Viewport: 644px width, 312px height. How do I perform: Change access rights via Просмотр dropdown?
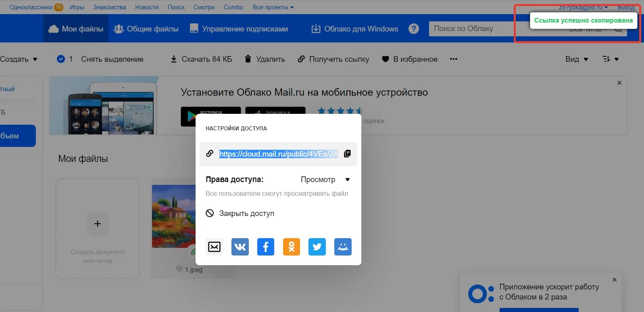tap(325, 180)
